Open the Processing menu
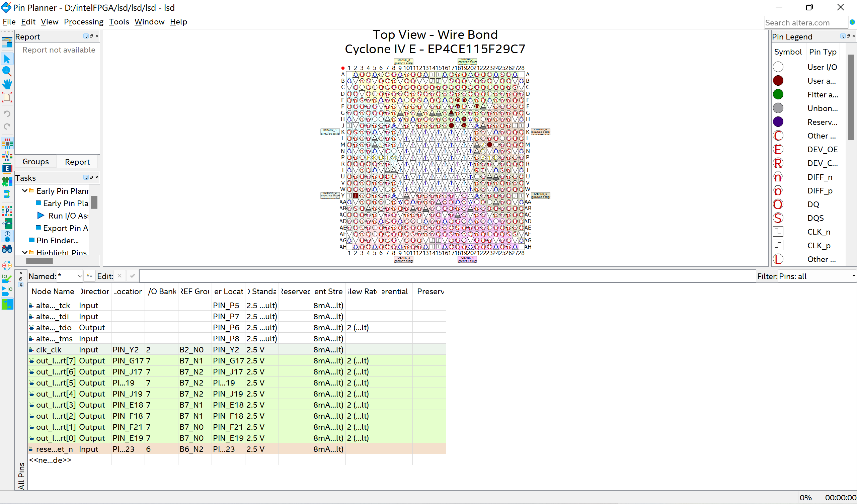 (83, 22)
